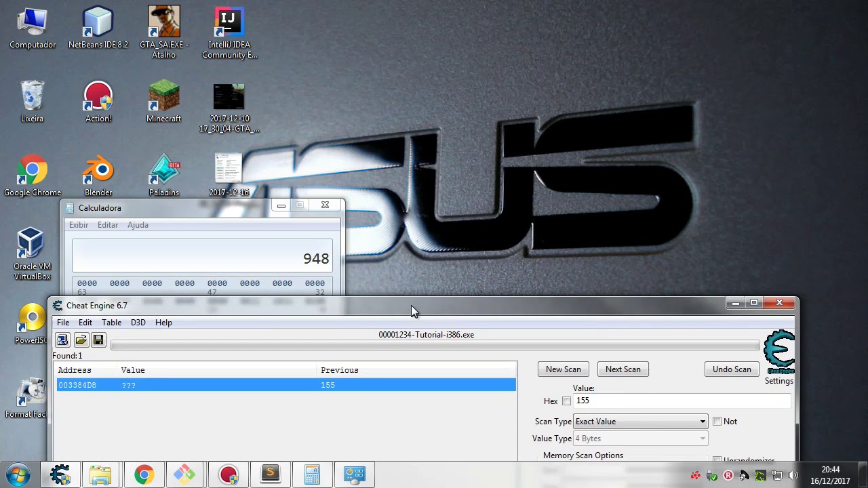
Task: Open the Table menu in Cheat Engine
Action: coord(112,323)
